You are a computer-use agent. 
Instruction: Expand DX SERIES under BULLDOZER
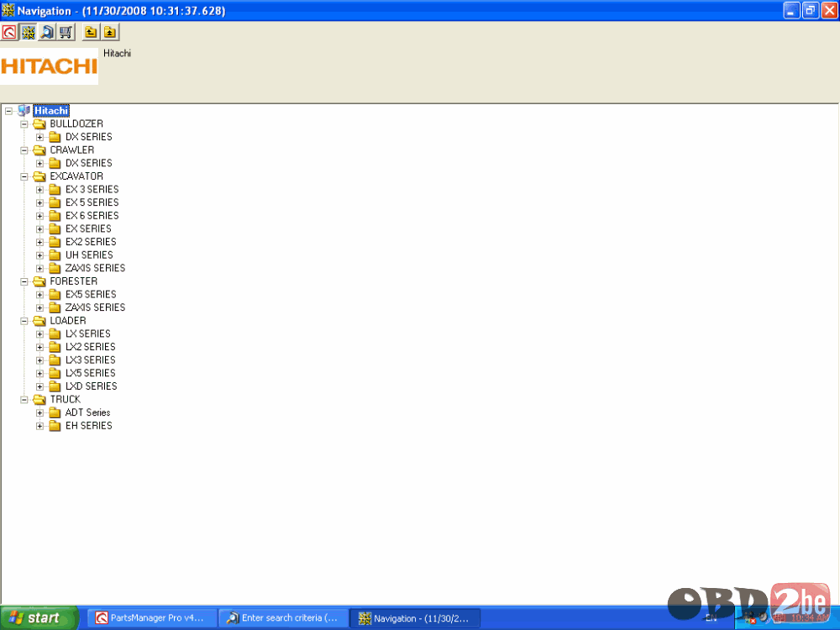(39, 137)
